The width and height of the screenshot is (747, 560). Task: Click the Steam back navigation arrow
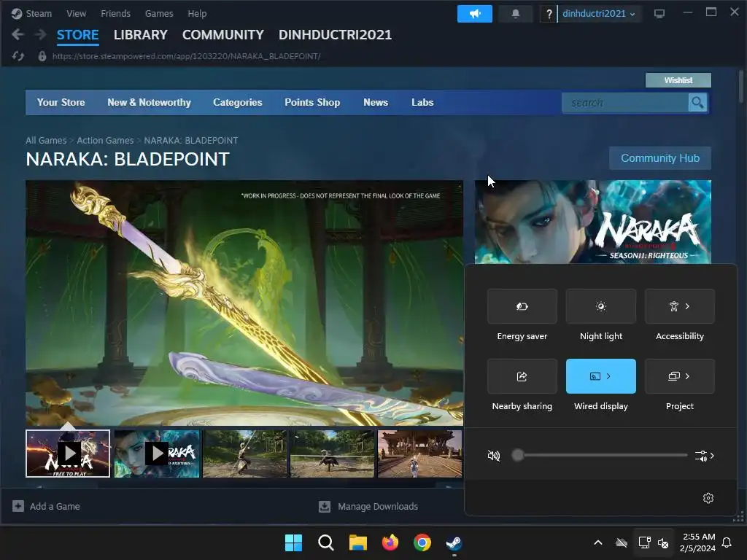click(18, 34)
